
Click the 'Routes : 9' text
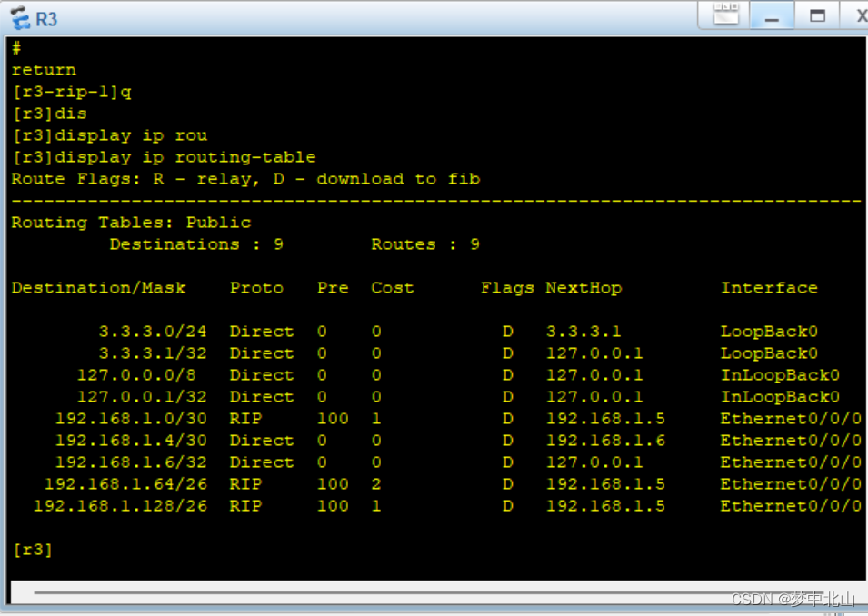[425, 244]
